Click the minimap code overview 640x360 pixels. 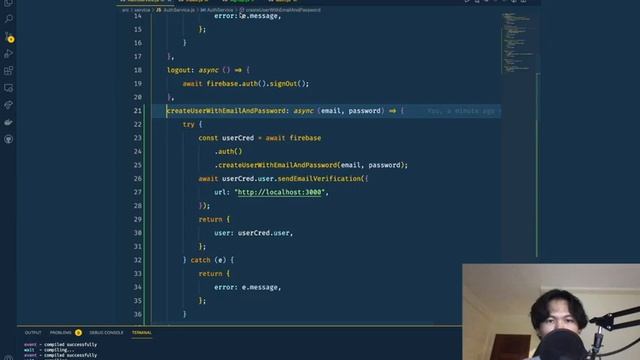click(x=518, y=43)
